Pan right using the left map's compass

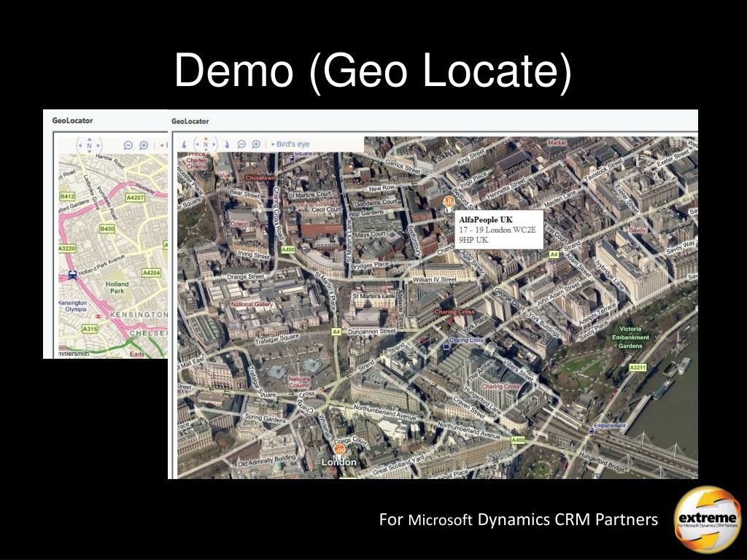(x=98, y=146)
